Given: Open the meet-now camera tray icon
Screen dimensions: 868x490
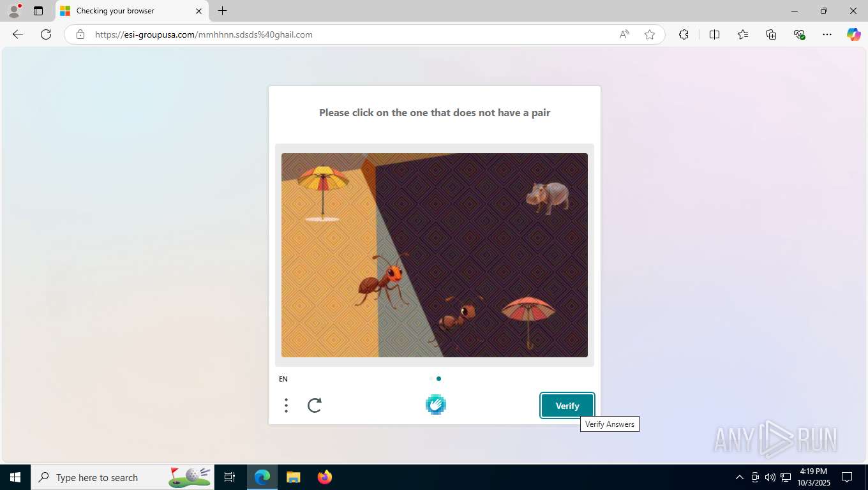Looking at the screenshot, I should (x=755, y=477).
